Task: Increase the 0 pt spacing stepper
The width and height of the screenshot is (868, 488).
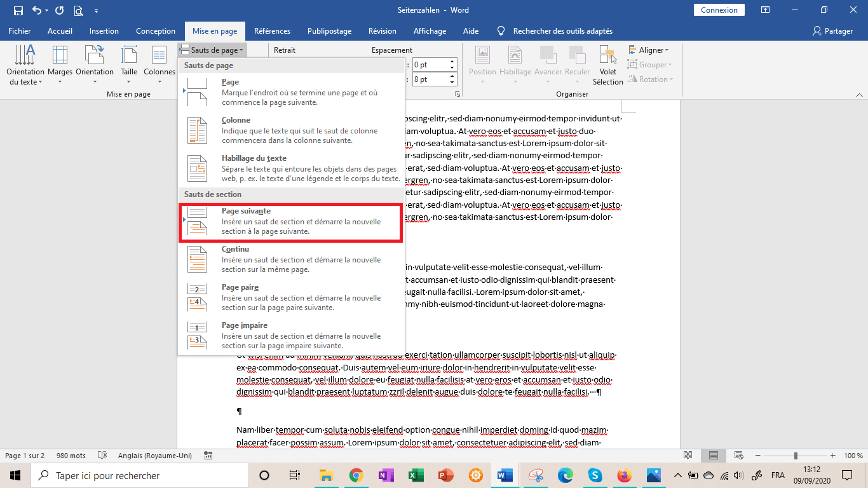Action: pyautogui.click(x=452, y=62)
